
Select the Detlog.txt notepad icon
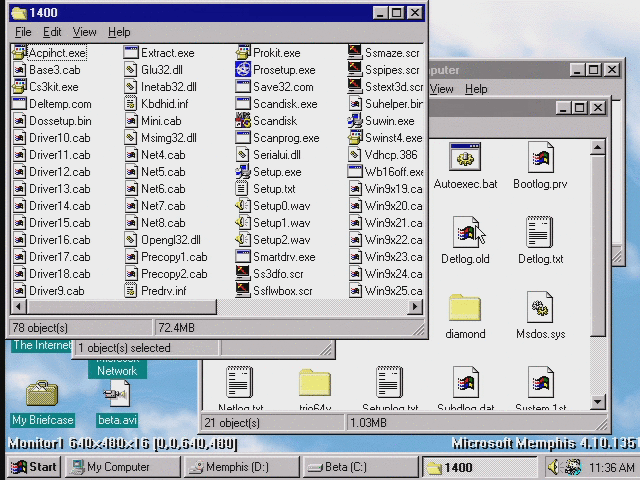tap(540, 232)
